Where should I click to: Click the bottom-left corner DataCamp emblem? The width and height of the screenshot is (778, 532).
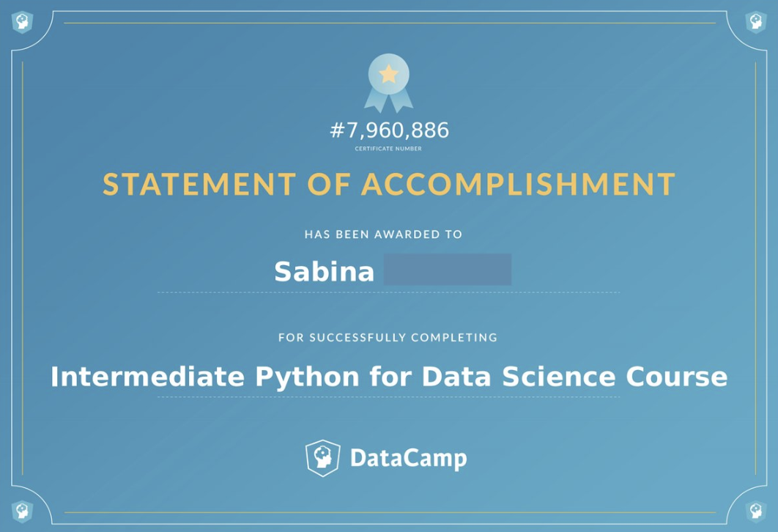pyautogui.click(x=22, y=511)
